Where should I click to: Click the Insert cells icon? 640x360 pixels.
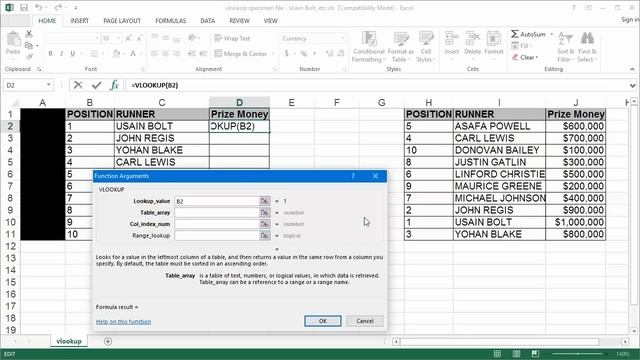451,39
